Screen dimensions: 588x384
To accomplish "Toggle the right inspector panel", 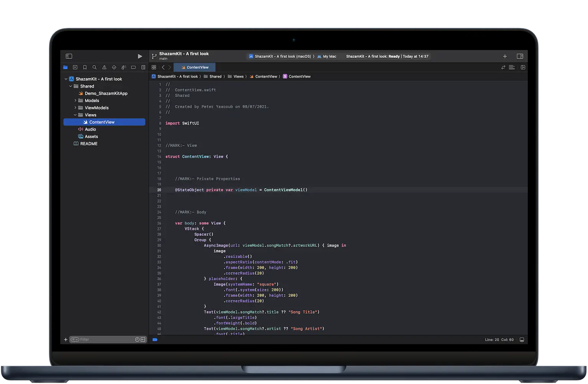I will pos(520,56).
